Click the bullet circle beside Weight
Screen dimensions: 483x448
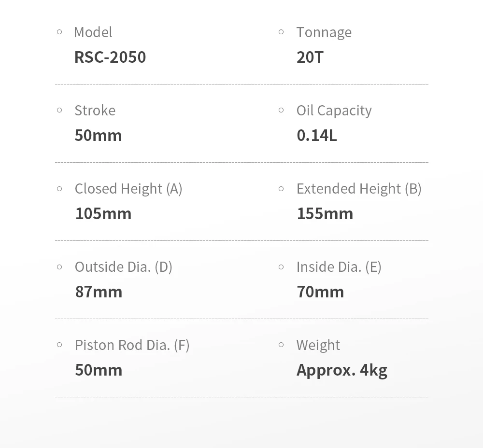[x=281, y=345]
